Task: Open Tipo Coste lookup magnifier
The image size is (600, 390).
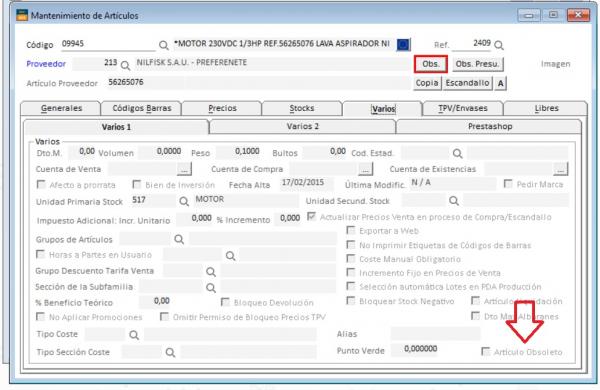Action: [134, 335]
